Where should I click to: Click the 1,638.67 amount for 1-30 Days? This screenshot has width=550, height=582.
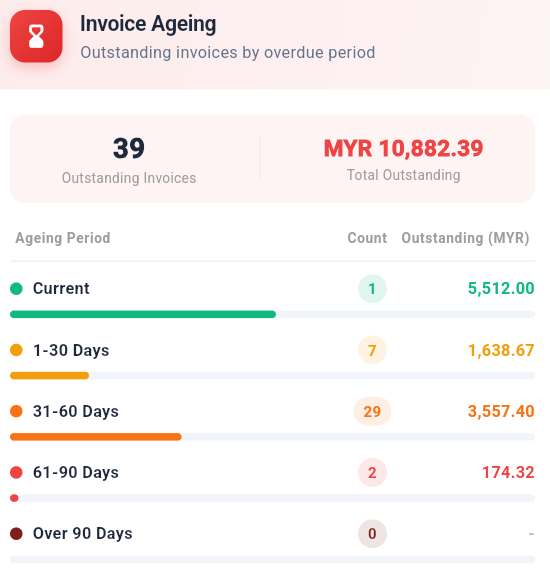(x=501, y=350)
